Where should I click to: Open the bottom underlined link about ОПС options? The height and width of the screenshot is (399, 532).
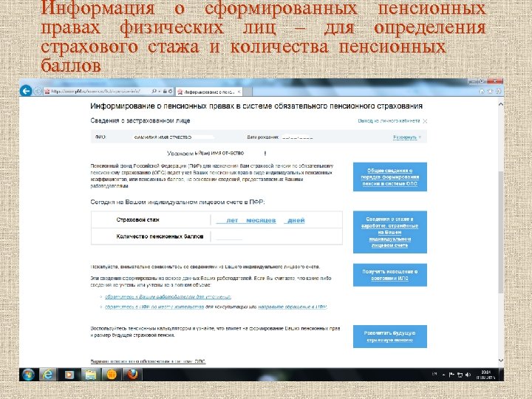(x=148, y=361)
